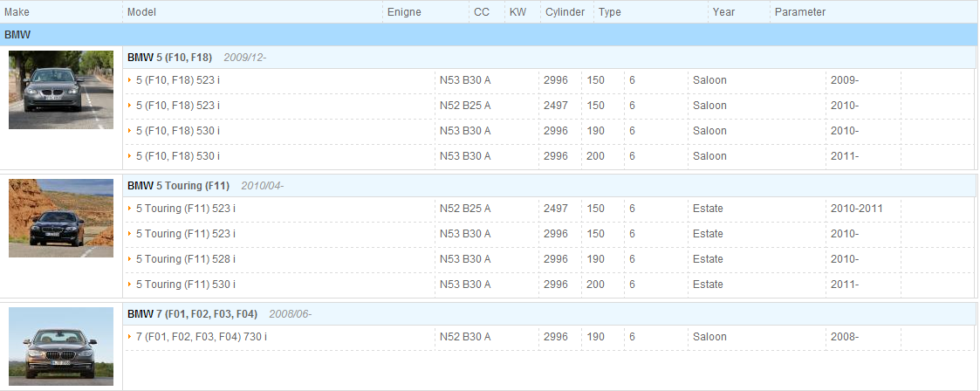Click the Parameter column header
The width and height of the screenshot is (980, 391).
pos(800,12)
